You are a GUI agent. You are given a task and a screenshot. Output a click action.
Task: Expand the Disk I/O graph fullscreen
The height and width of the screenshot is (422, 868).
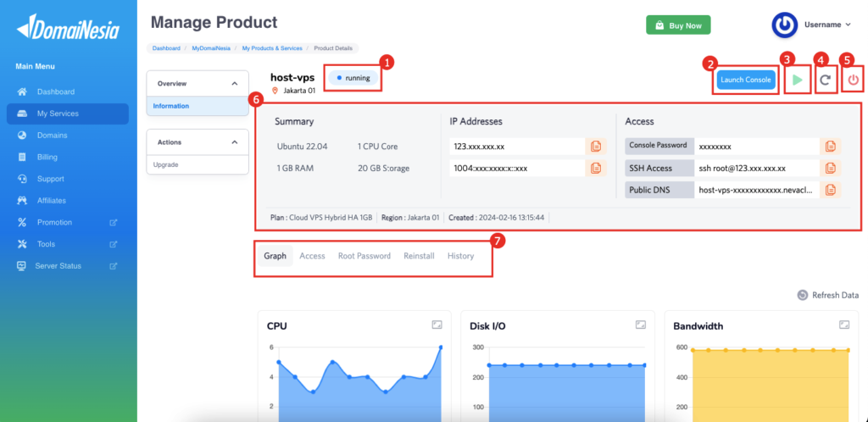pyautogui.click(x=641, y=325)
